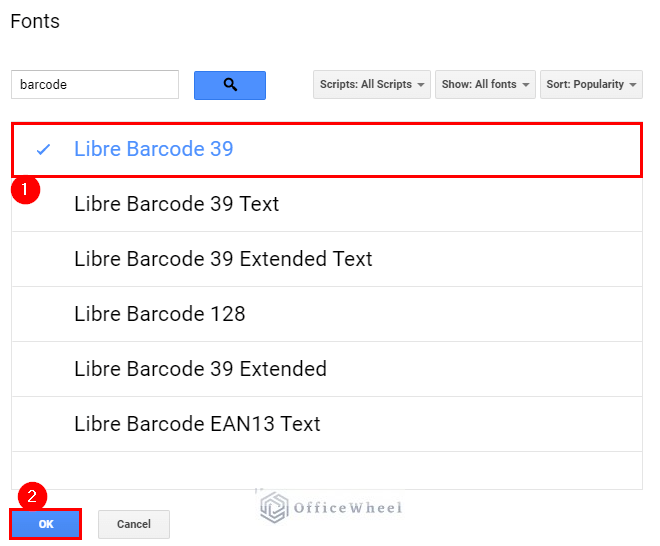Pick the Libre Barcode 128 font
Screen dimensions: 660x546
pyautogui.click(x=327, y=314)
